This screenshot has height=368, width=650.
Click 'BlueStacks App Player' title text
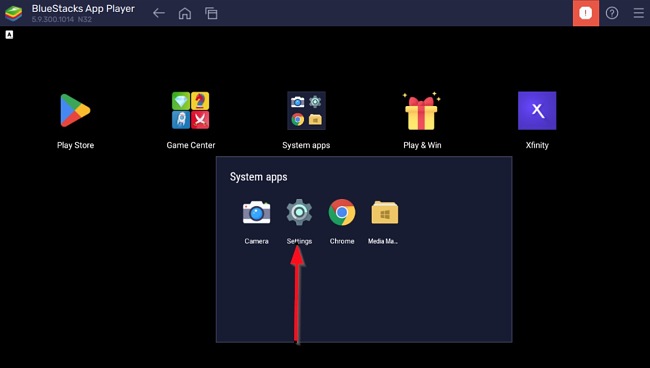[83, 8]
